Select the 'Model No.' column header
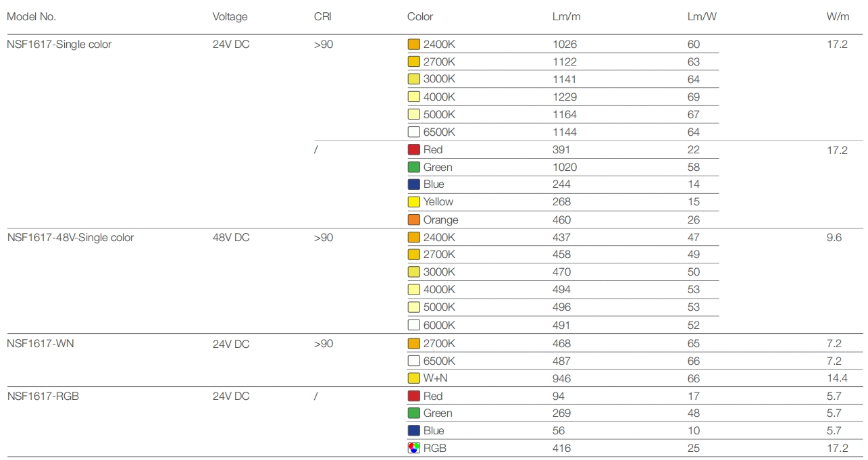 31,16
